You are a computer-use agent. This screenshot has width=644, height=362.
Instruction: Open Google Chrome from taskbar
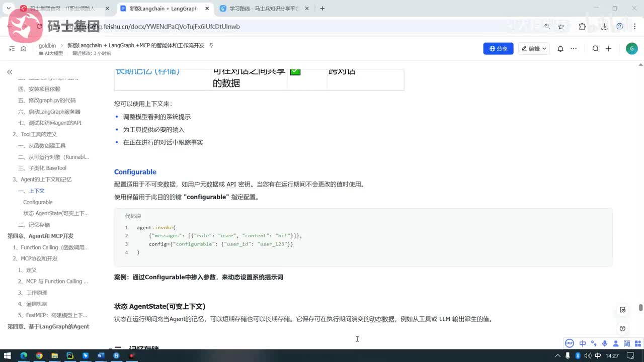pyautogui.click(x=39, y=355)
